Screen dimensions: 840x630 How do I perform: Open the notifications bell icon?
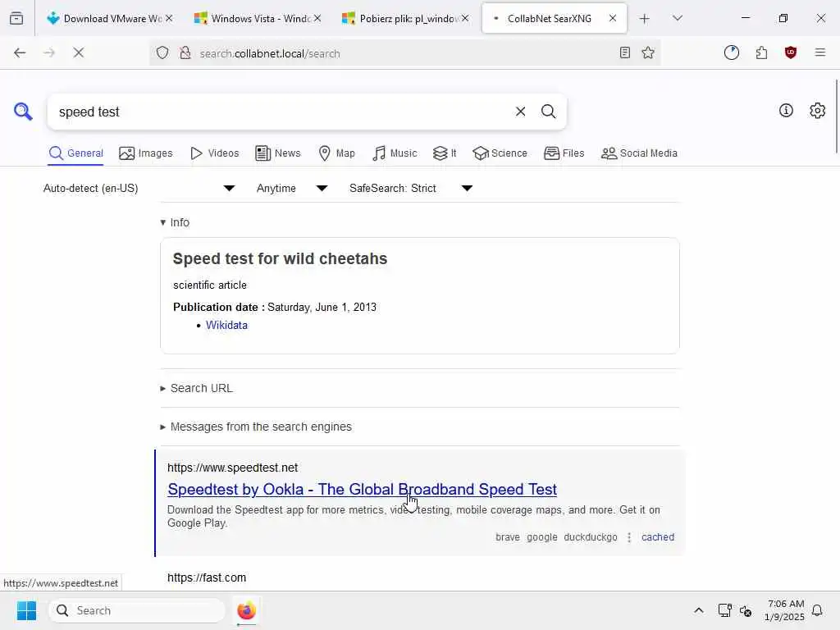click(817, 610)
